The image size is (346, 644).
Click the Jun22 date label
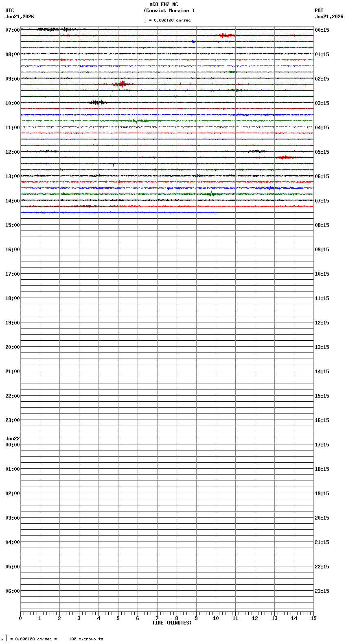pyautogui.click(x=13, y=438)
